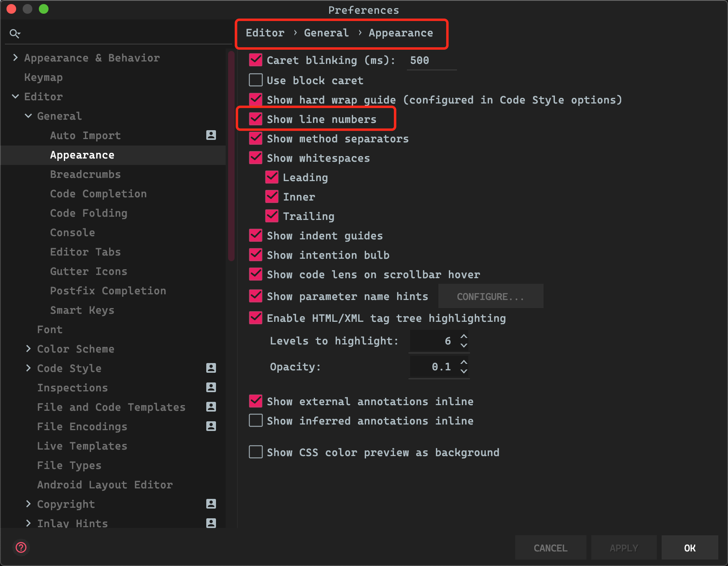
Task: Select Keymap in the settings sidebar
Action: [43, 77]
